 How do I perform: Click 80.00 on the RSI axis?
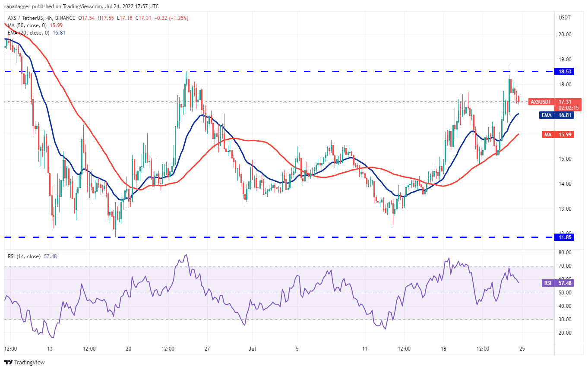[x=565, y=253]
